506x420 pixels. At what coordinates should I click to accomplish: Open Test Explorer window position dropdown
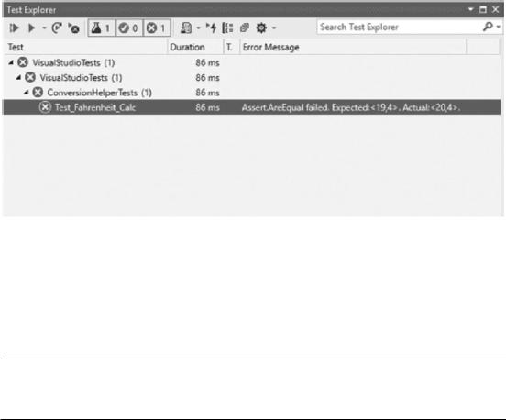click(471, 9)
